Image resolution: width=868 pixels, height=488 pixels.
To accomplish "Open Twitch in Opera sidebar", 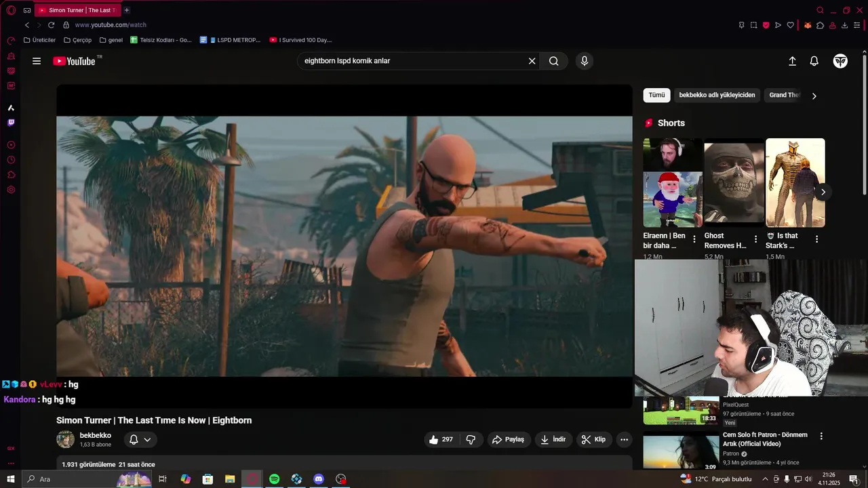I will pyautogui.click(x=11, y=123).
